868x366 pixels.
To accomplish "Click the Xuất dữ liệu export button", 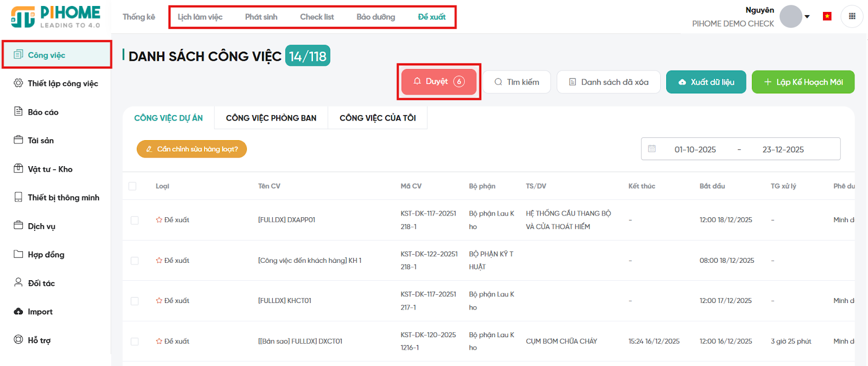I will (706, 82).
